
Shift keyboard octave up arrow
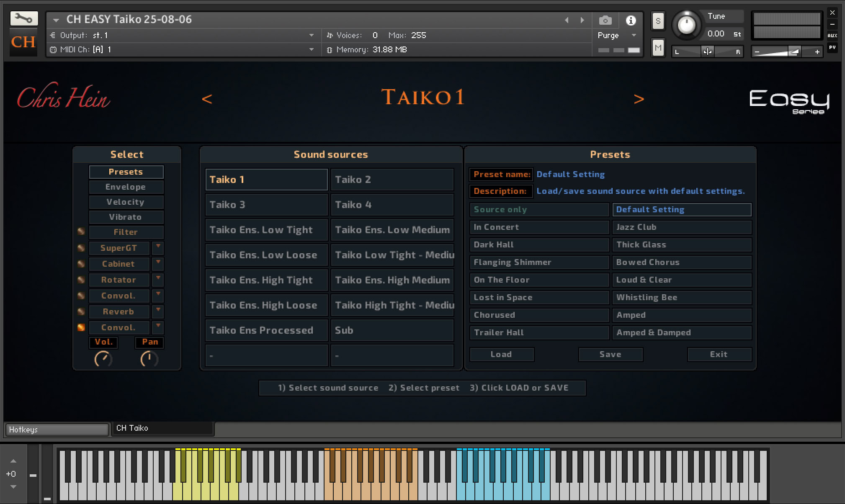pos(13,461)
